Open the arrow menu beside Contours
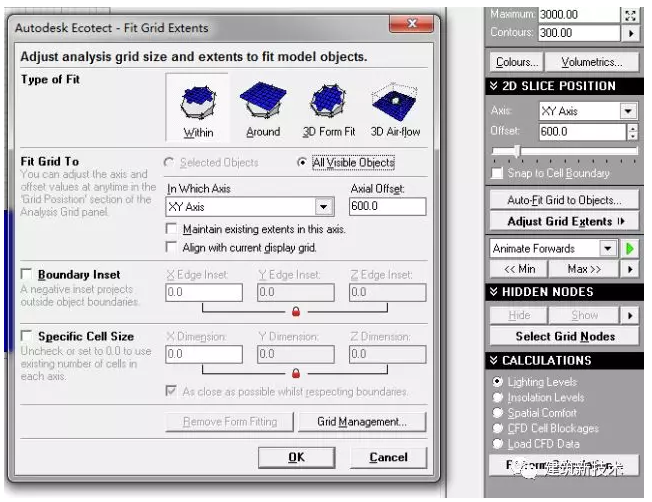Image resolution: width=652 pixels, height=502 pixels. point(630,33)
